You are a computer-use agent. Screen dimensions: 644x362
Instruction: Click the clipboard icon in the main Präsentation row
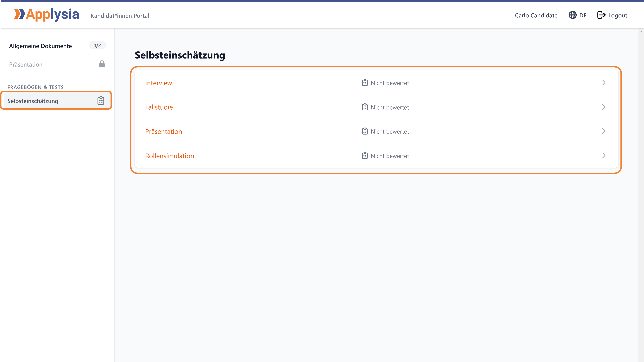pos(365,131)
